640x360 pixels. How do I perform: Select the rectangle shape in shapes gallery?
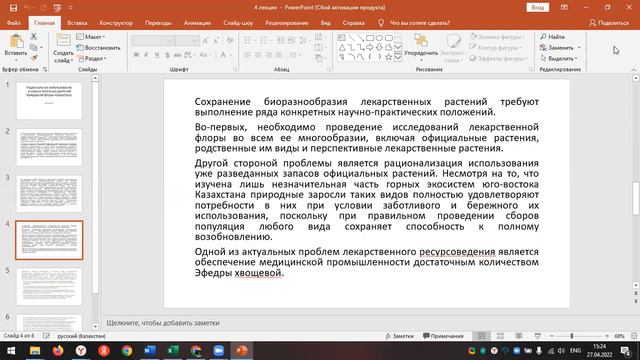click(x=370, y=38)
